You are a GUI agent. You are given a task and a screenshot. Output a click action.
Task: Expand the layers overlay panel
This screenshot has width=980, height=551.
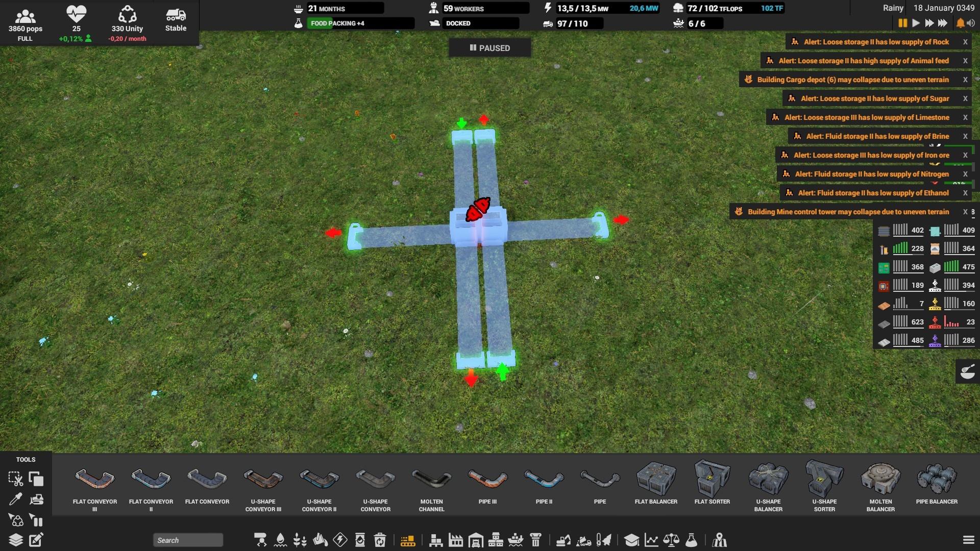[x=15, y=540]
